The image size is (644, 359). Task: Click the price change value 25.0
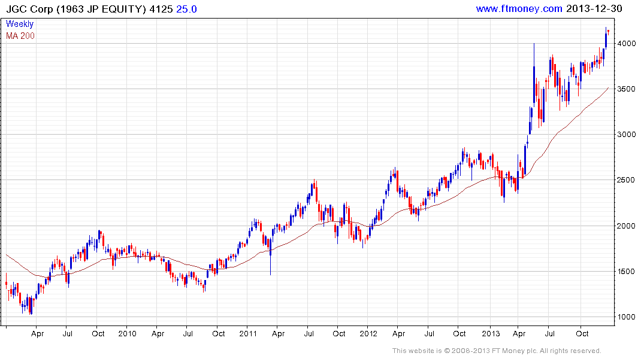coord(186,9)
